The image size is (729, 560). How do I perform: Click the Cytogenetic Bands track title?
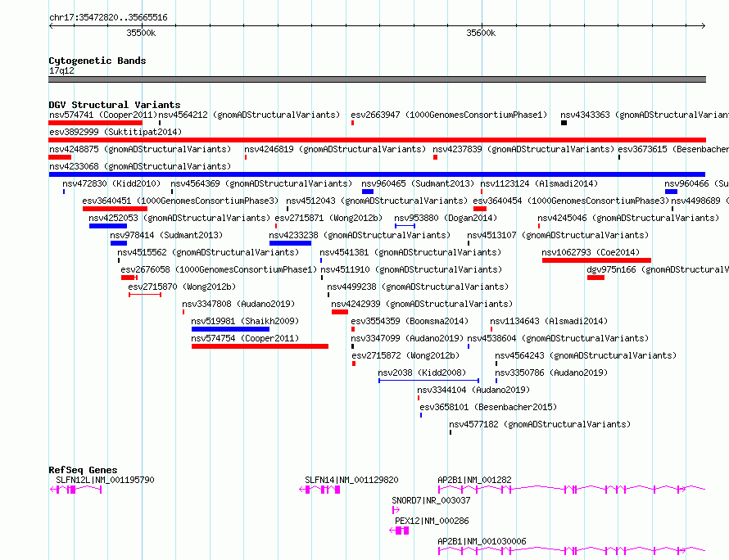(x=97, y=61)
